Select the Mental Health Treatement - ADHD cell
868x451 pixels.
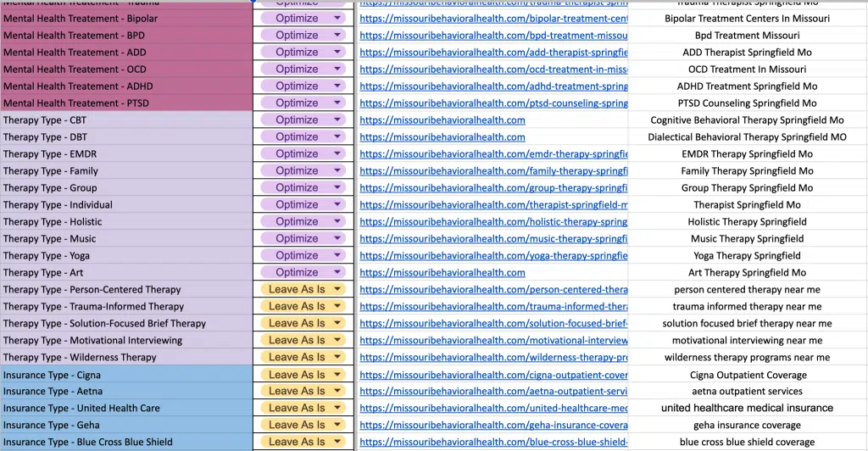pyautogui.click(x=127, y=86)
